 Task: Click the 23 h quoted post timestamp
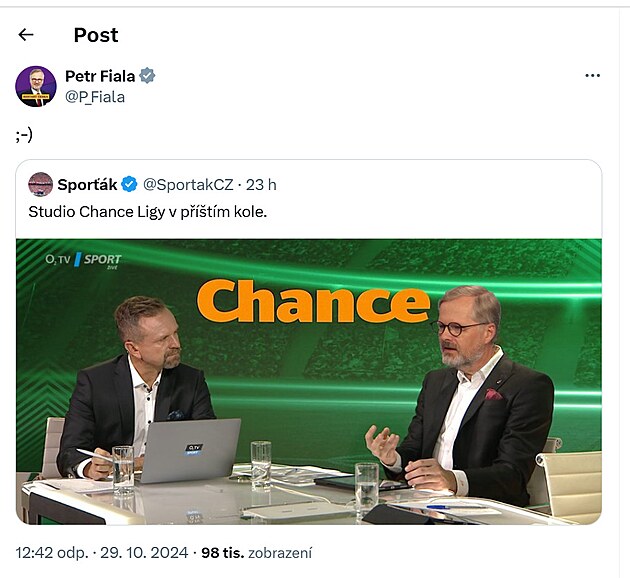[262, 185]
